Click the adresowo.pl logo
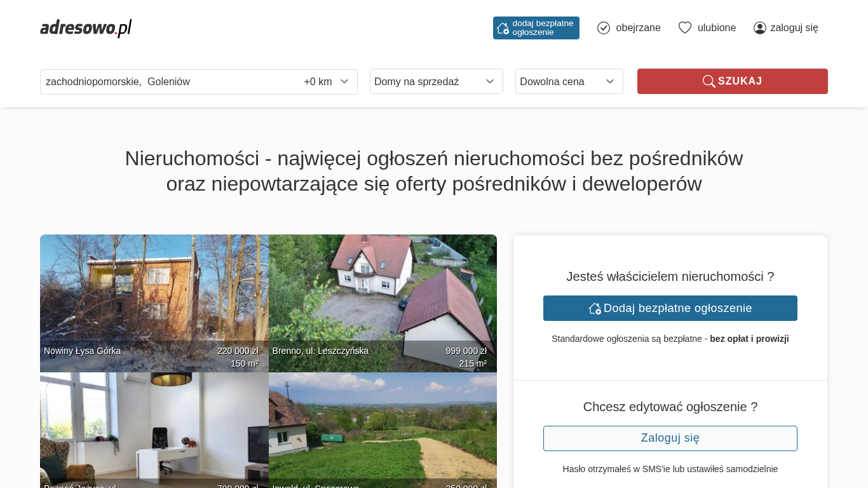Screen dimensions: 868x488 tap(86, 28)
